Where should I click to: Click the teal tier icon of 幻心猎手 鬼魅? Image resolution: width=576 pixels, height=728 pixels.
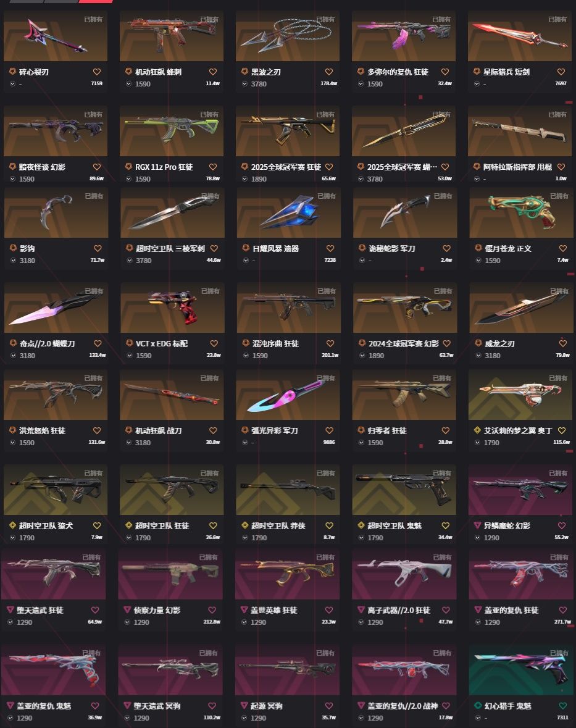click(478, 705)
